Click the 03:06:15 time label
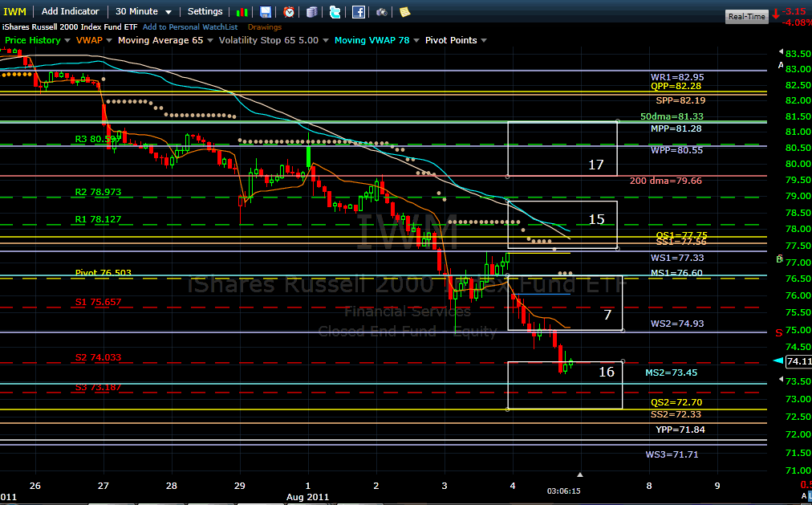Viewport: 812px width, 505px height. [x=564, y=491]
